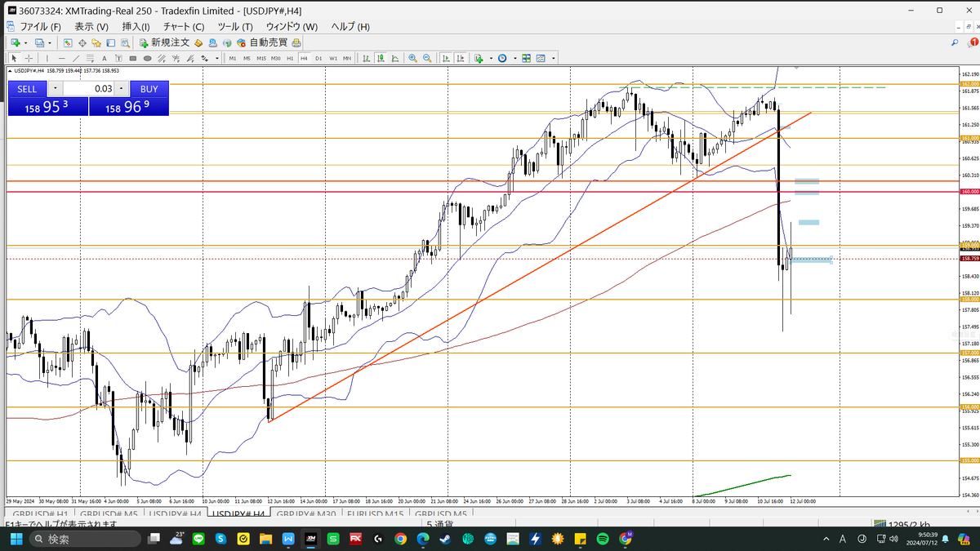This screenshot has width=980, height=551.
Task: Click SELL in the one-click panel
Action: coord(27,89)
